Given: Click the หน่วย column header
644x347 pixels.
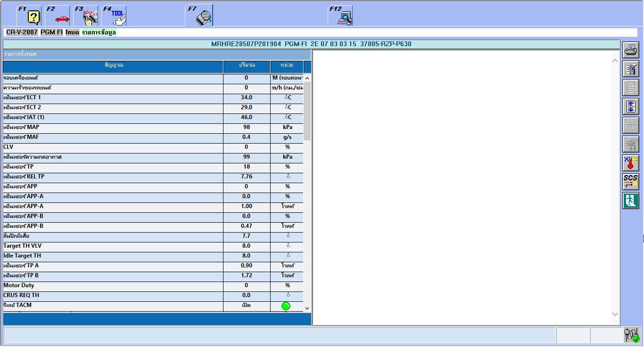Looking at the screenshot, I should point(287,66).
